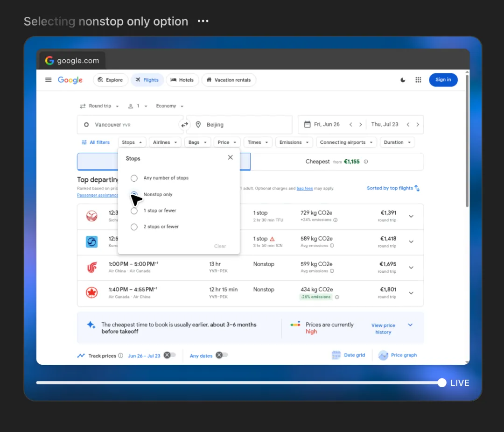Open the Connecting airports dropdown

(346, 142)
